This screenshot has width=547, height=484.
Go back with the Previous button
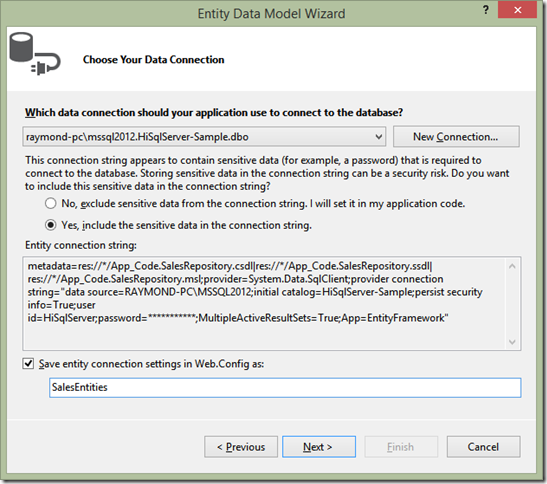click(x=241, y=447)
